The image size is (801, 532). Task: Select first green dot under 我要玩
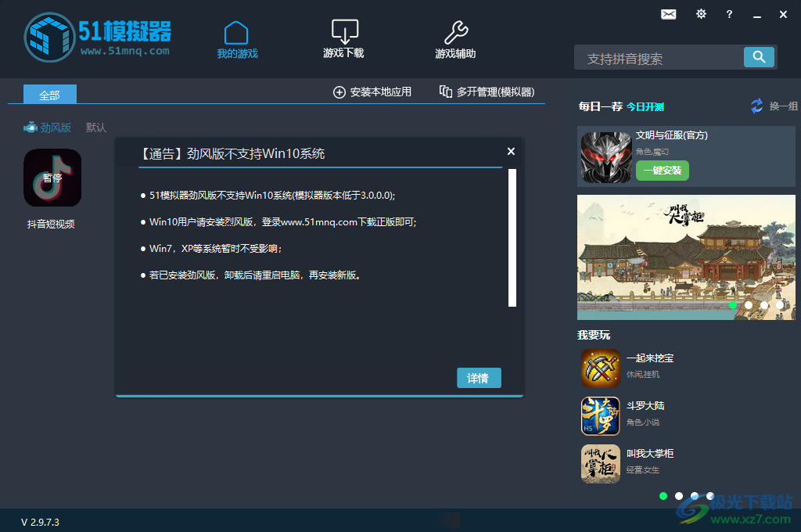click(663, 496)
